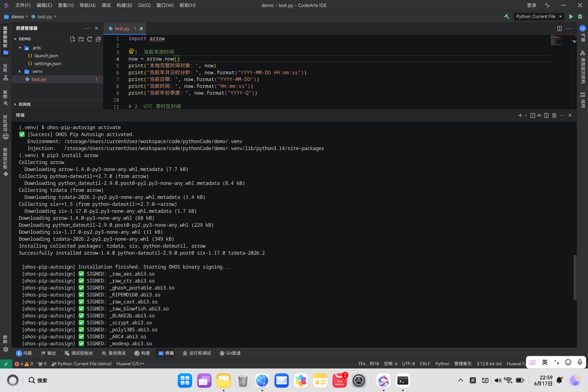Viewport: 588px width, 392px height.
Task: Open the Git(G) menu
Action: tap(144, 5)
